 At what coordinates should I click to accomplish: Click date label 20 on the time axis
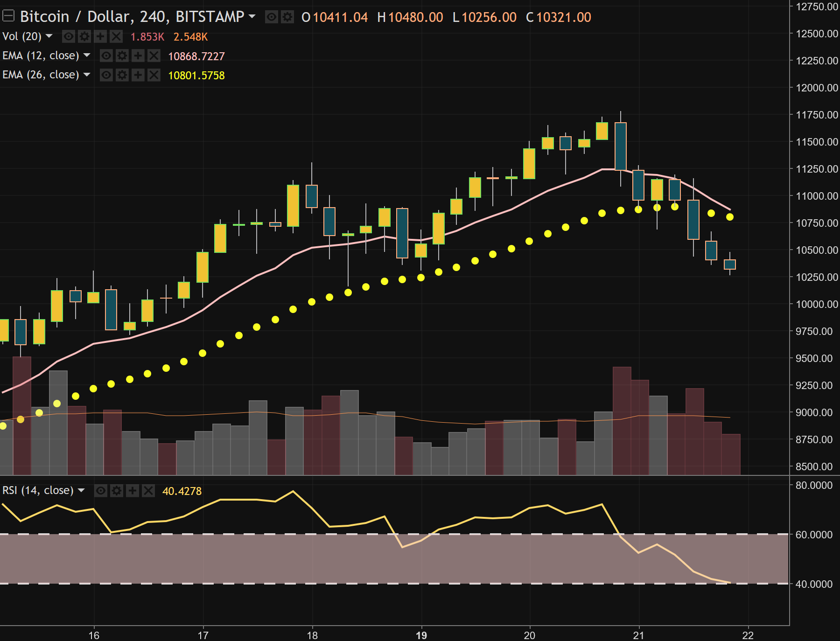(x=530, y=635)
